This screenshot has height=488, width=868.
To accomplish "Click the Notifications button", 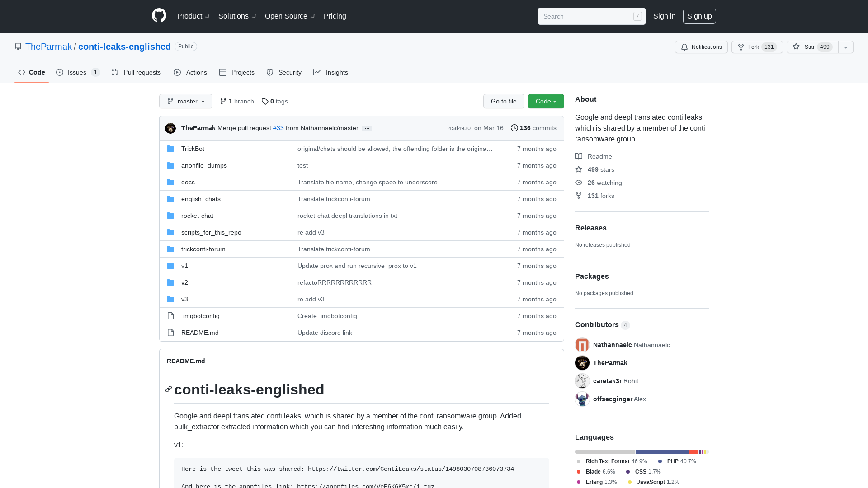I will tap(701, 47).
